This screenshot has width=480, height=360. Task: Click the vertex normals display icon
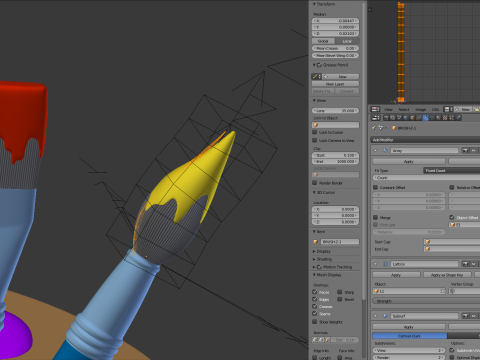[x=315, y=340]
